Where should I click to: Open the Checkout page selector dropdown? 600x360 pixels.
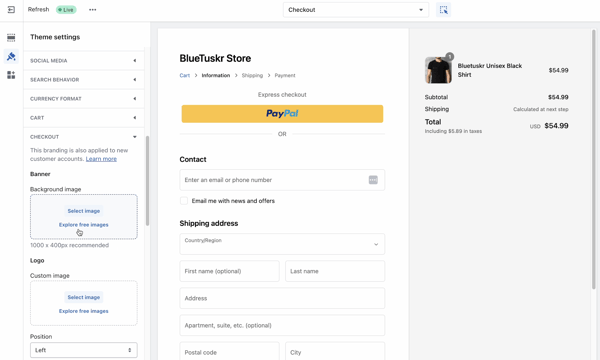pos(356,10)
